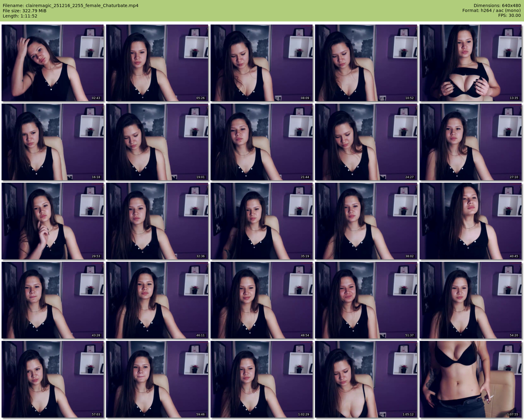Open the frame labeled 32:36

[x=157, y=221]
